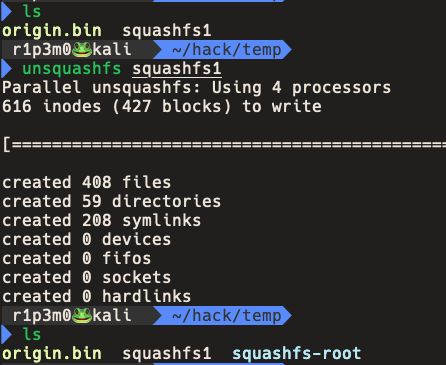Click the blue prompt arrow before last ls

click(x=6, y=334)
